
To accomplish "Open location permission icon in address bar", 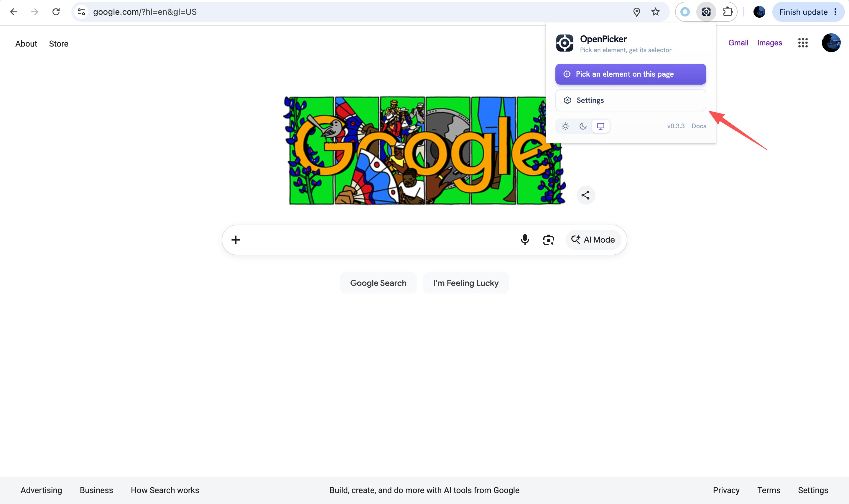I will tap(637, 12).
